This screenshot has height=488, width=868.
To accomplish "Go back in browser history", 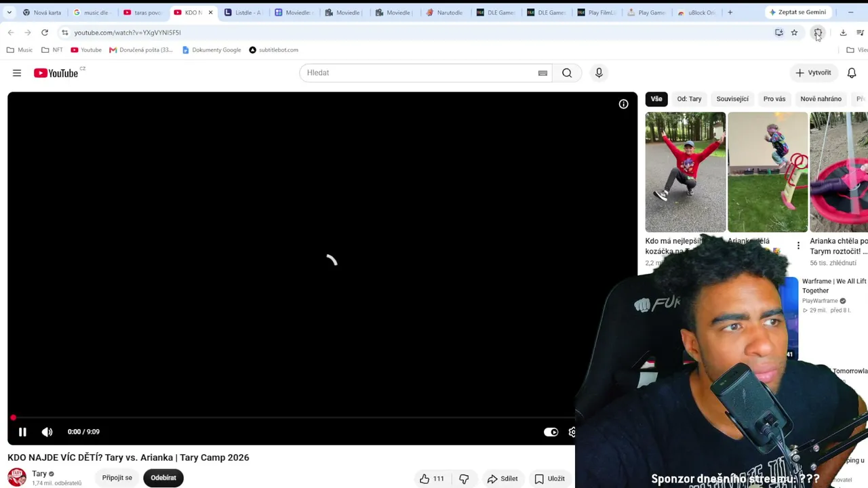I will coord(11,33).
